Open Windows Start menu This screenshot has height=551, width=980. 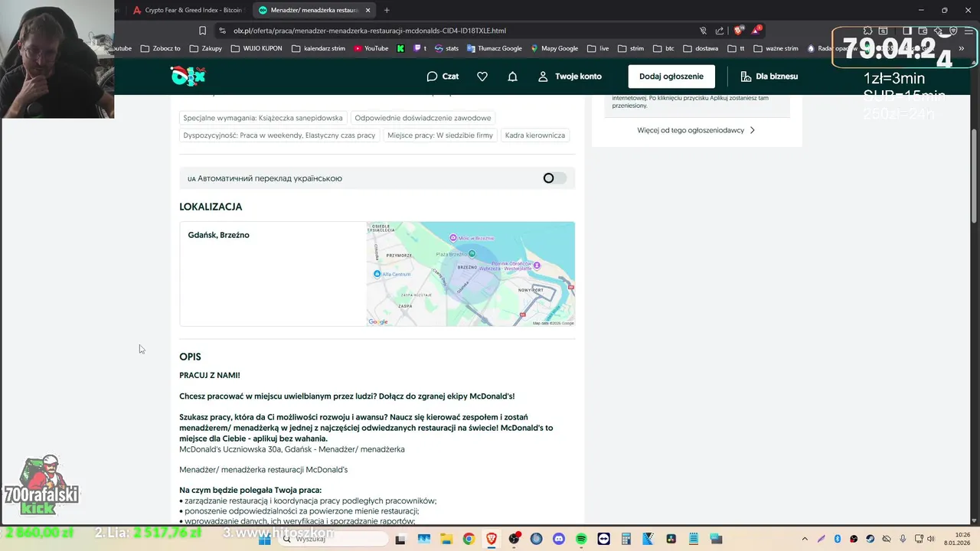pos(265,539)
